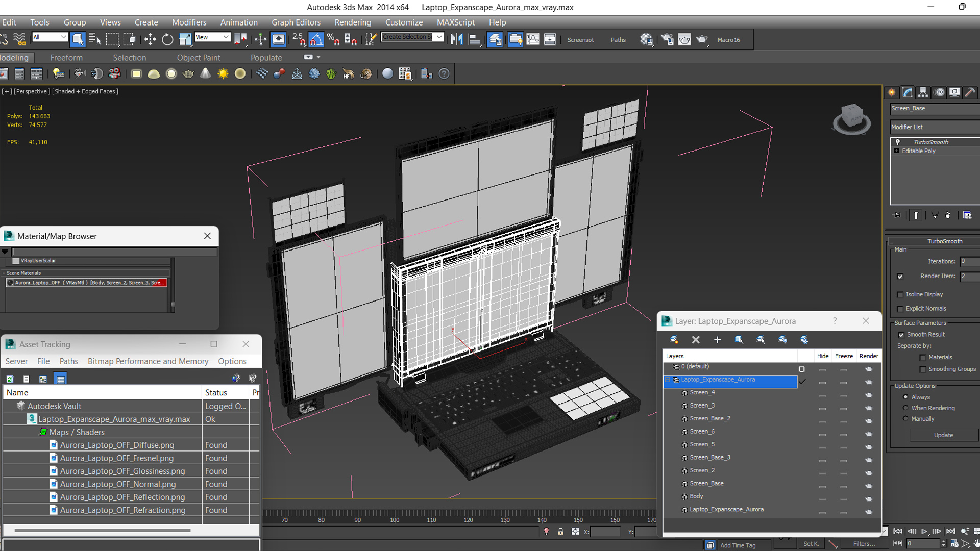Select When Rendering update option
980x551 pixels.
(905, 408)
